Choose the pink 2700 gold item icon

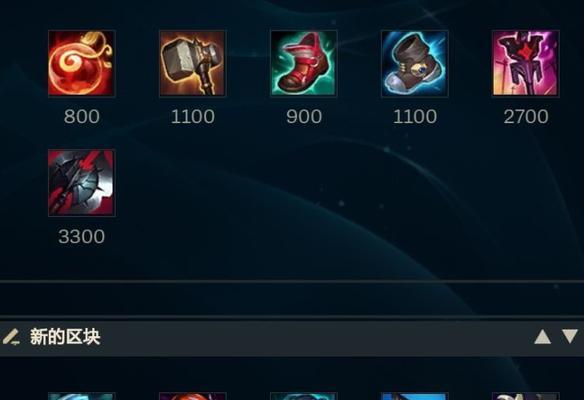526,63
